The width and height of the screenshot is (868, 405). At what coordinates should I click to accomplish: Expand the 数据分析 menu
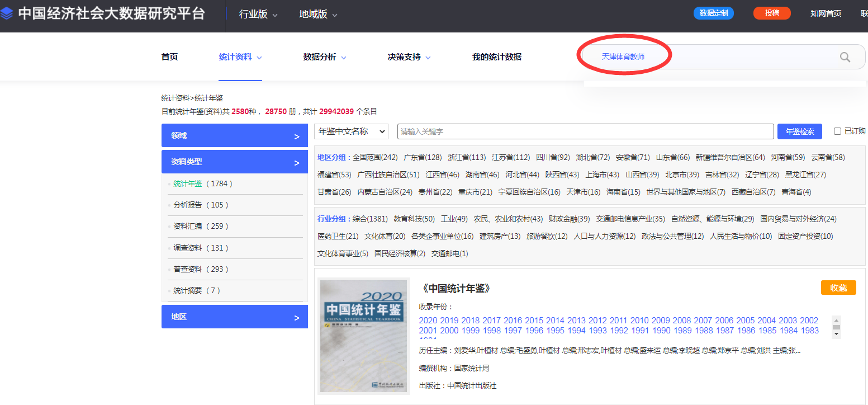coord(325,56)
